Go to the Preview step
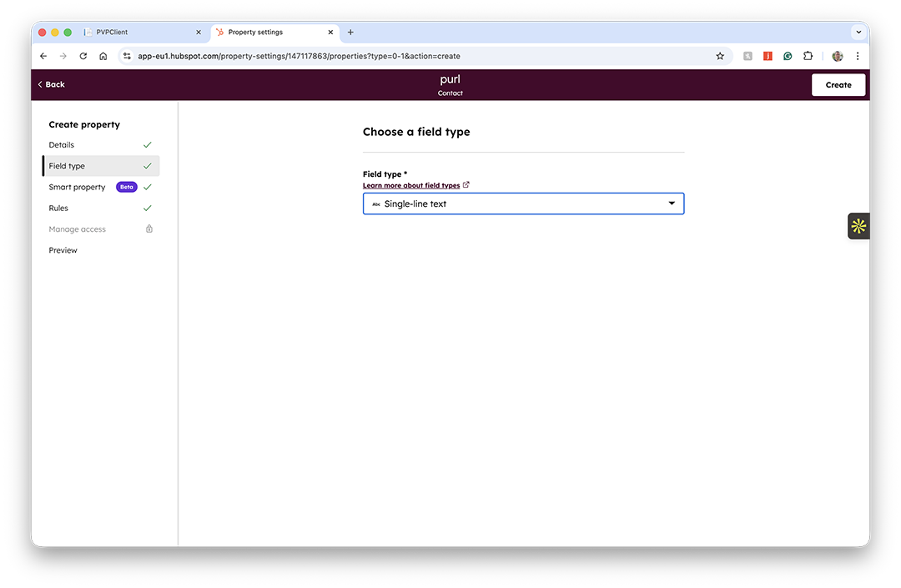Screen dimensions: 901x588 pos(63,250)
